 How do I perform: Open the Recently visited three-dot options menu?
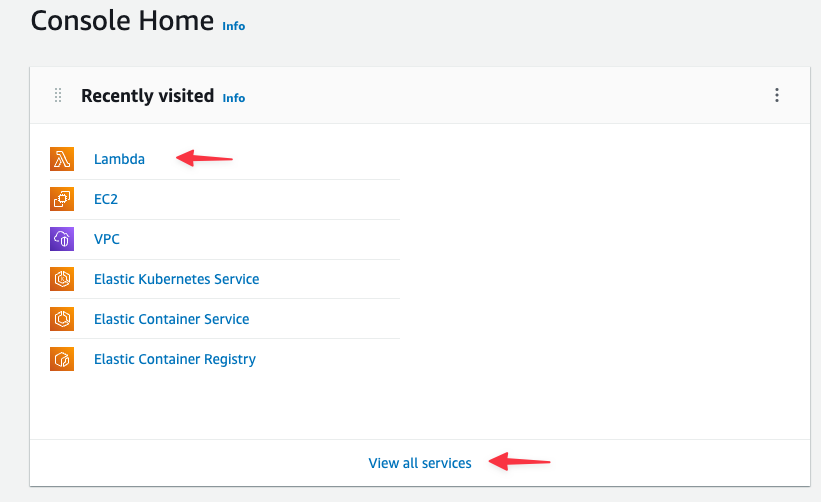(x=777, y=95)
